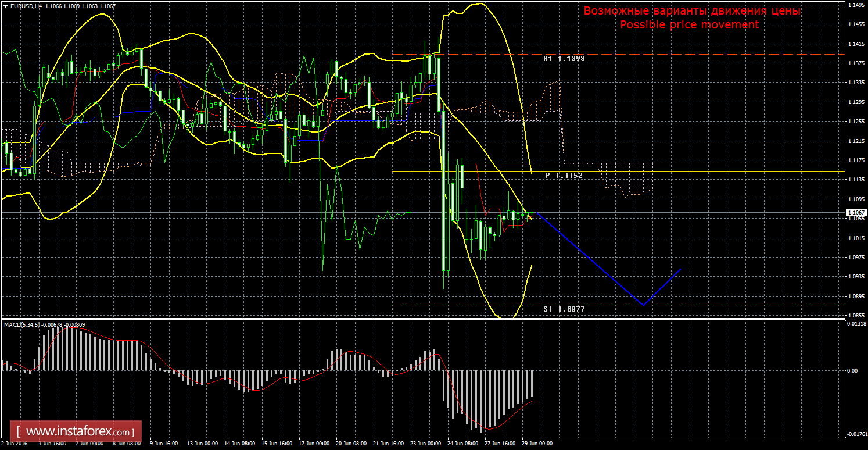The width and height of the screenshot is (868, 450).
Task: Click the 'Possible price movement' caption
Action: point(690,24)
